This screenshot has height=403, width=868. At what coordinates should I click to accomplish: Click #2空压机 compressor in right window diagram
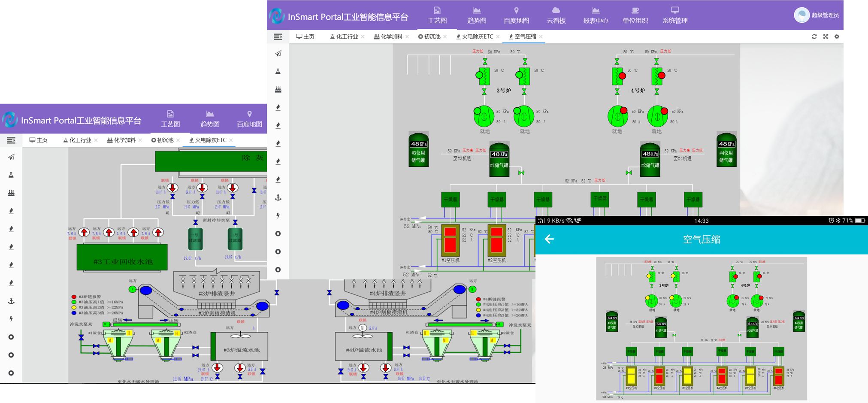coord(496,240)
